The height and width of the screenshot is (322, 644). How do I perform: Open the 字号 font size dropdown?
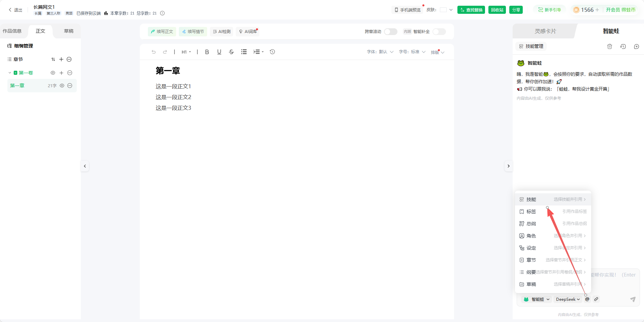pyautogui.click(x=412, y=52)
